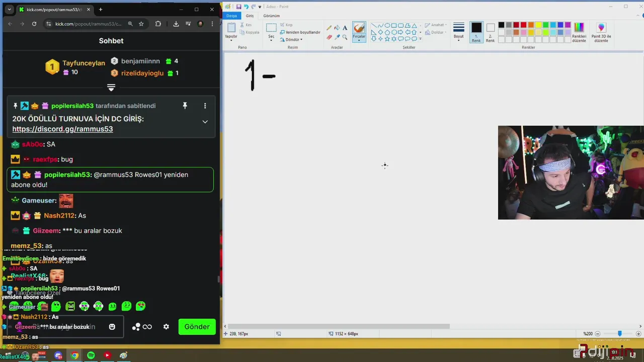
Task: Open the chat emoji picker
Action: pos(112,327)
